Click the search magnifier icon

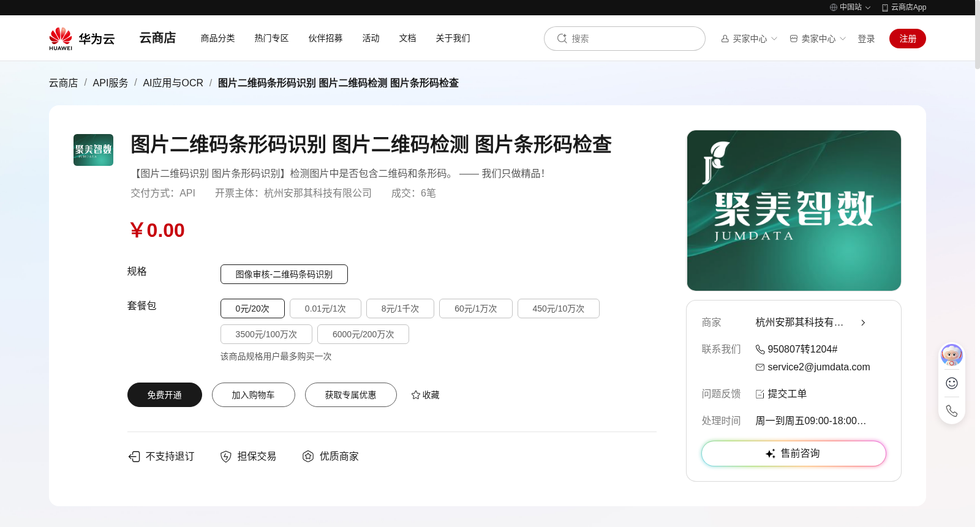pyautogui.click(x=562, y=39)
